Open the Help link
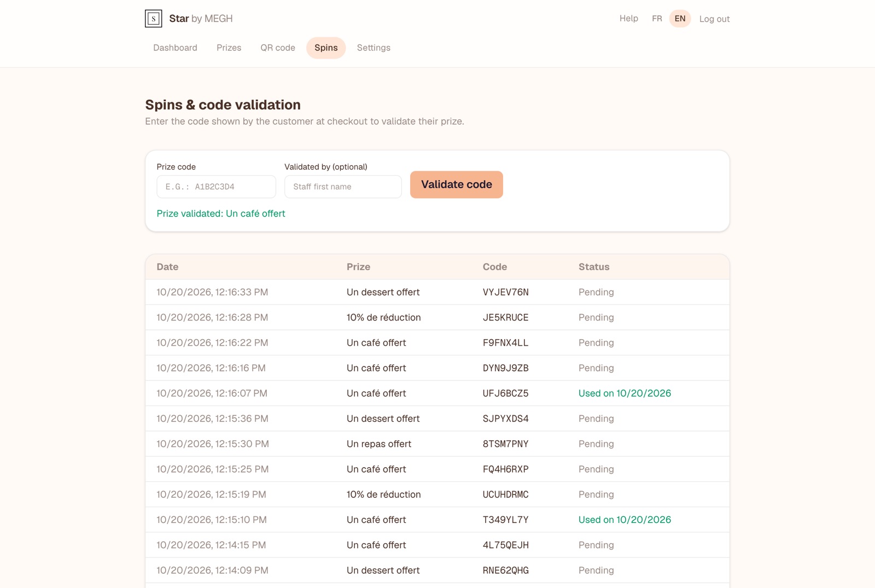This screenshot has height=588, width=875. point(629,19)
